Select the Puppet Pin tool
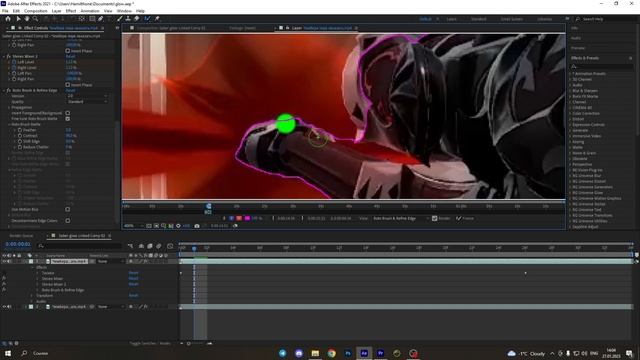Image resolution: width=640 pixels, height=360 pixels. 157,19
